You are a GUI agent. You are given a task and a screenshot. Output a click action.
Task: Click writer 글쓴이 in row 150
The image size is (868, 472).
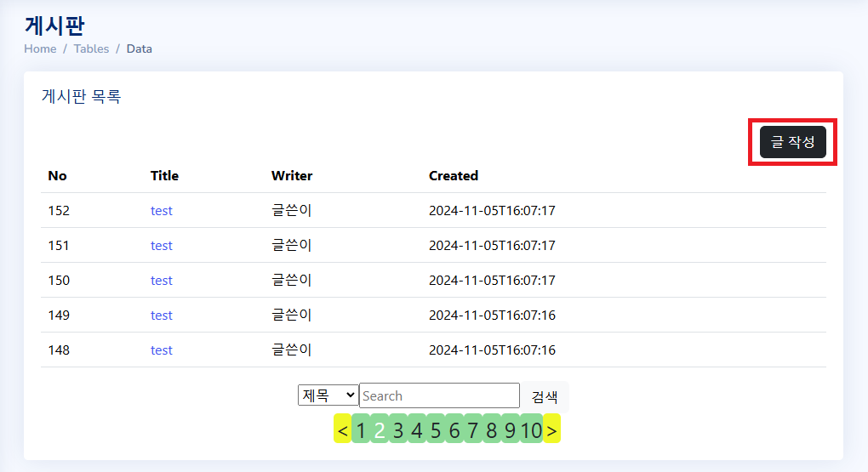[x=292, y=281]
